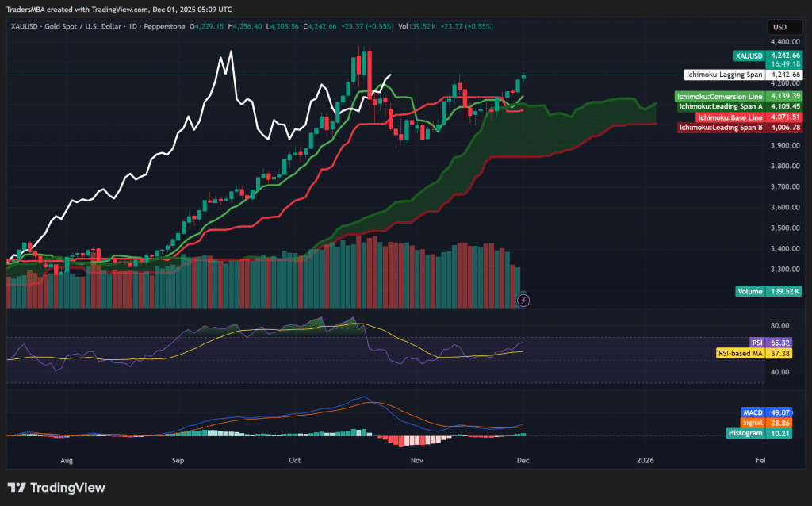Click the blue MACD label
The image size is (812, 506).
(750, 412)
